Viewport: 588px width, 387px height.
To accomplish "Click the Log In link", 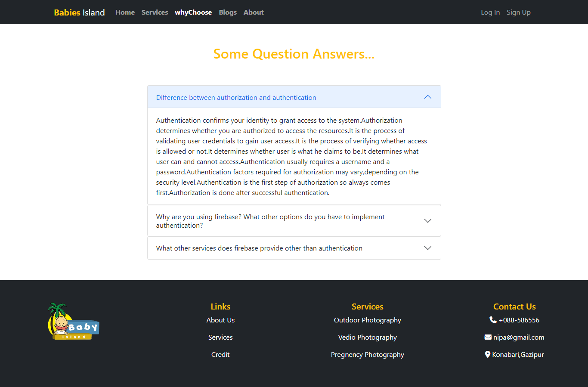I will pos(490,12).
